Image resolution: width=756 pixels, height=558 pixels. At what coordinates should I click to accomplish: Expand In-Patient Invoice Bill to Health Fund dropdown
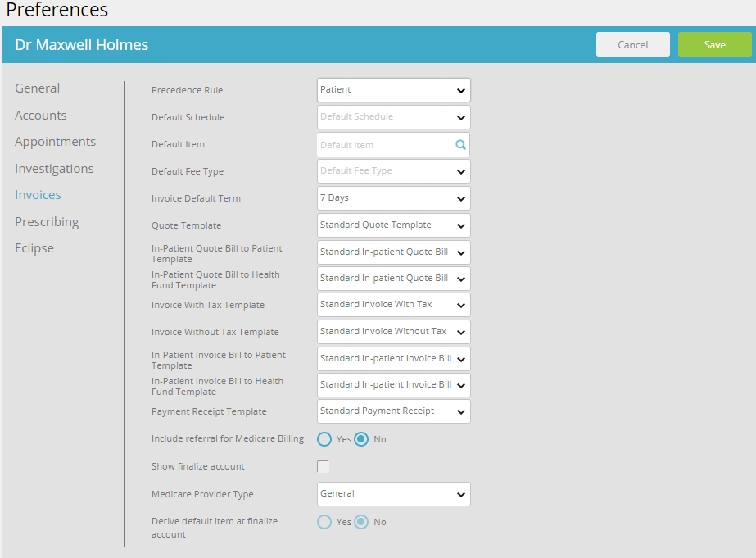(x=393, y=385)
